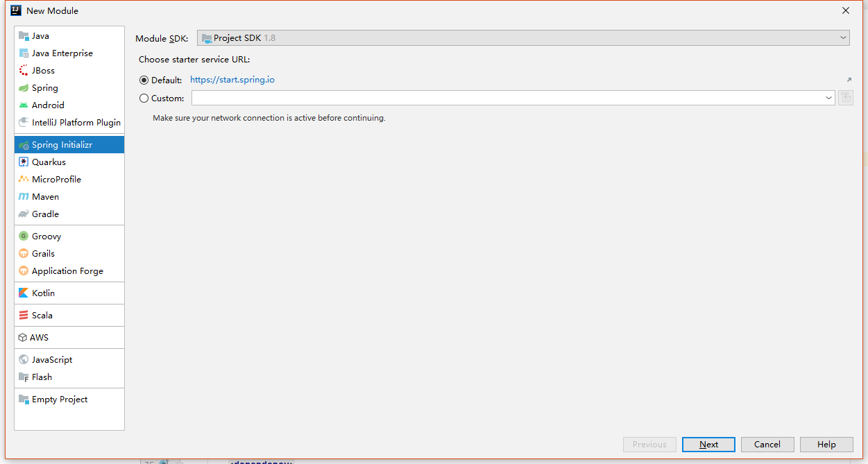Viewport: 868px width, 464px height.
Task: Select the Quarkus module icon
Action: [24, 162]
